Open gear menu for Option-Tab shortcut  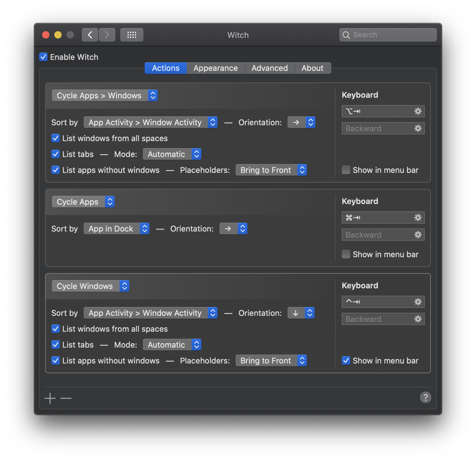pos(418,111)
